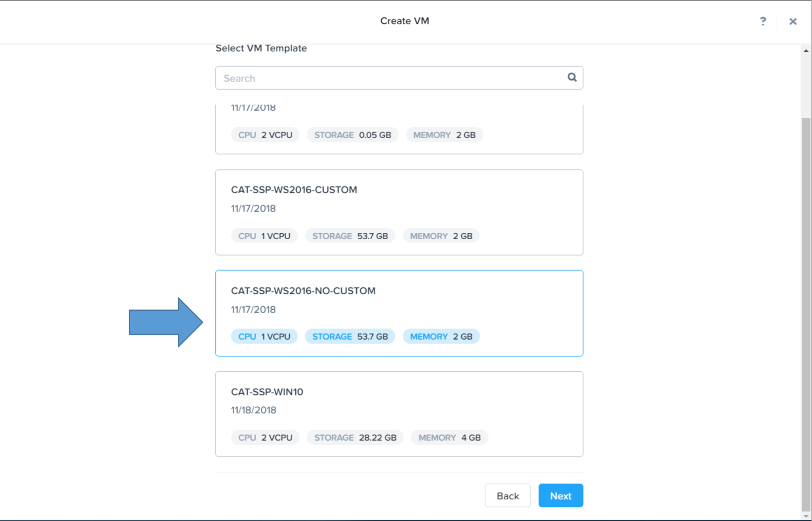The width and height of the screenshot is (812, 521).
Task: Select the CAT-SSP-WIN10 template
Action: click(399, 414)
